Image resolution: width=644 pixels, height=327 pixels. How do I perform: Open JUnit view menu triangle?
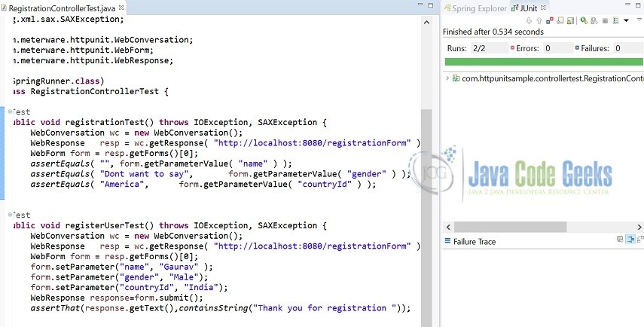click(639, 20)
